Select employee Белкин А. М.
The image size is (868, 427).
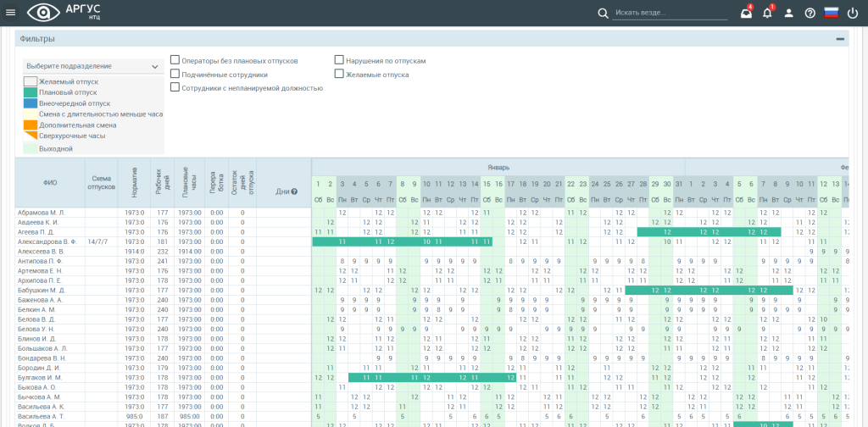tap(36, 309)
